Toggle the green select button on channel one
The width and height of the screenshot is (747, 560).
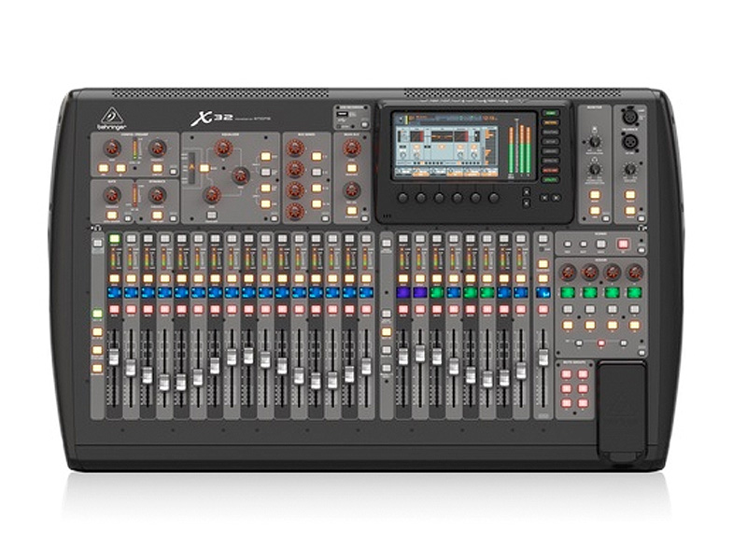tap(115, 240)
